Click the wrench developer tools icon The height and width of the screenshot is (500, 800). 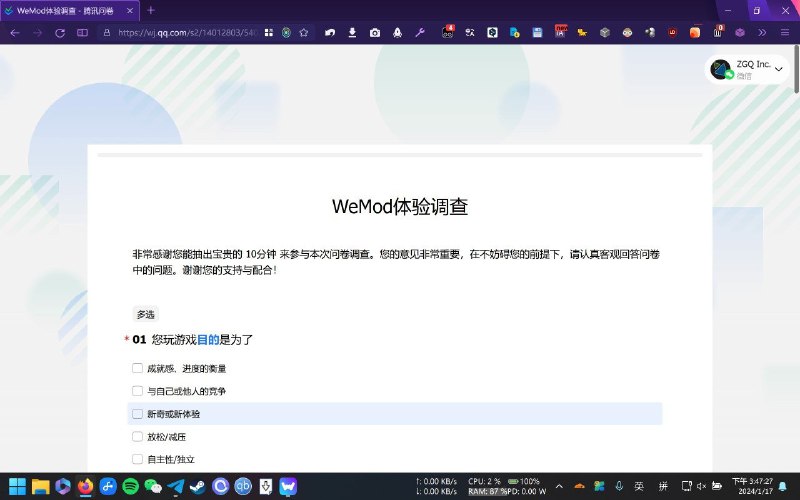click(420, 32)
